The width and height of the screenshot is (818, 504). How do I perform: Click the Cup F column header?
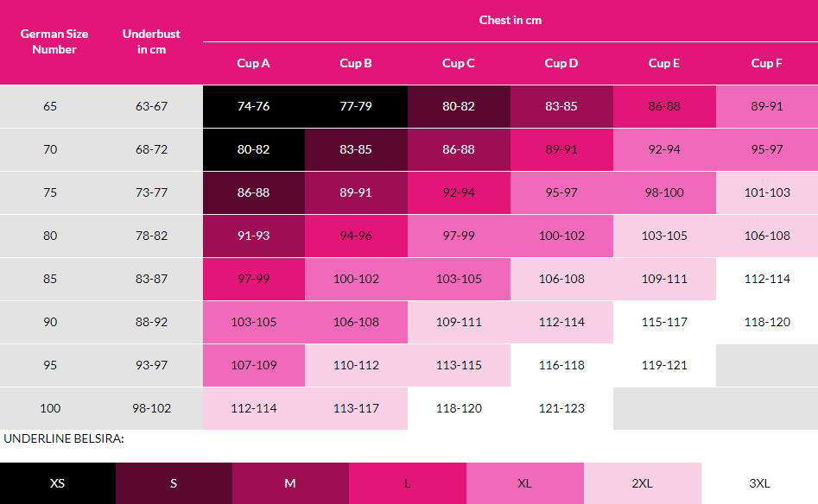[767, 63]
